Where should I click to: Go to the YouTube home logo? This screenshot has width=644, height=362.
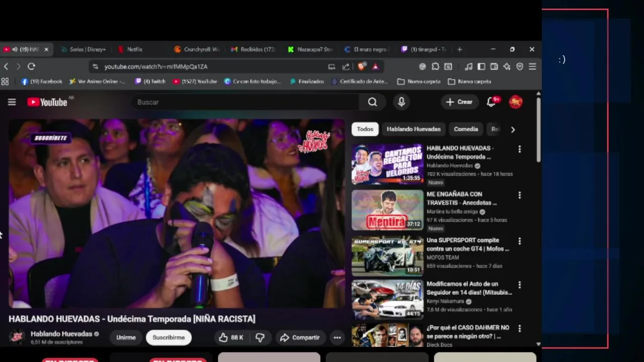point(47,102)
